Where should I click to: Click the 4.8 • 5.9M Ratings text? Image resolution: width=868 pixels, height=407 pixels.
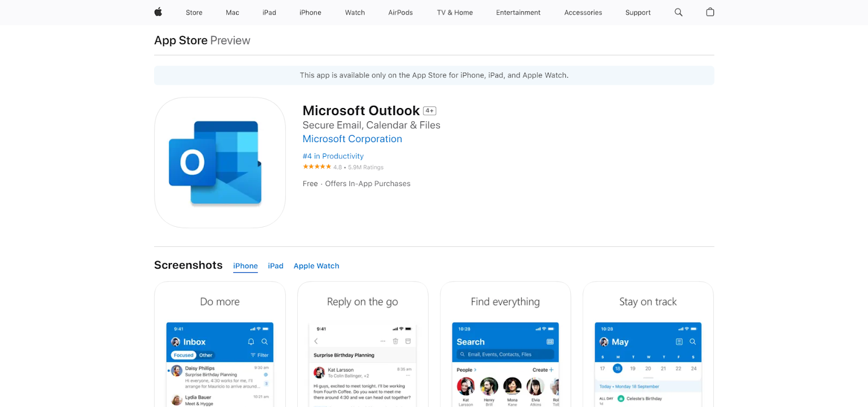point(358,167)
